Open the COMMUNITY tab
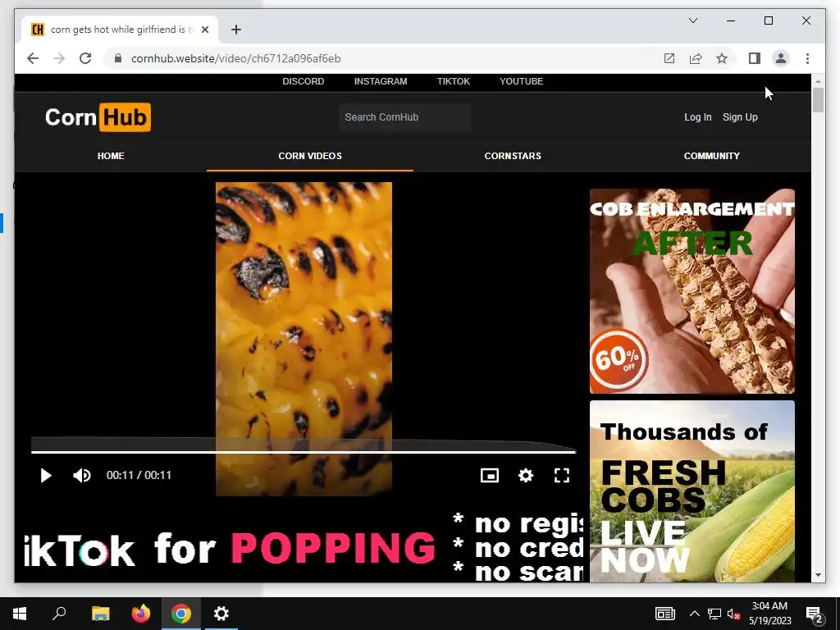 [x=711, y=156]
